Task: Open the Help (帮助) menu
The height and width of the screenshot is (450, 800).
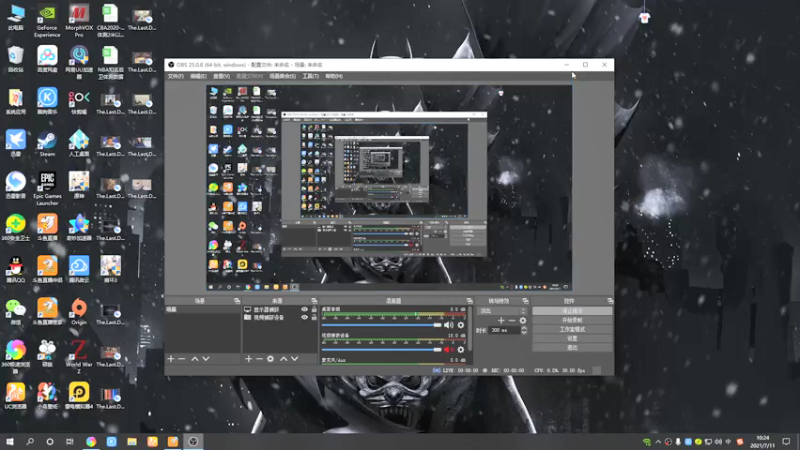Action: [x=334, y=77]
